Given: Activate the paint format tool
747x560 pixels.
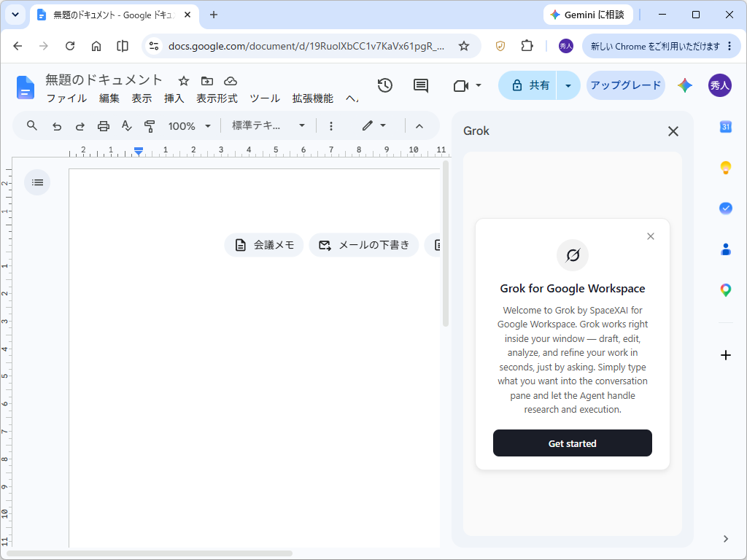Looking at the screenshot, I should pos(150,126).
